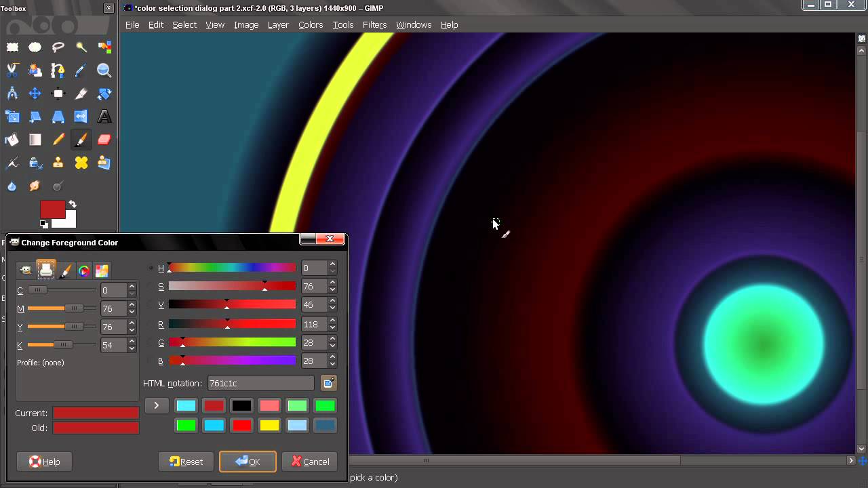Swap foreground and background colors arrow
Screen dimensions: 868x488
(x=72, y=204)
